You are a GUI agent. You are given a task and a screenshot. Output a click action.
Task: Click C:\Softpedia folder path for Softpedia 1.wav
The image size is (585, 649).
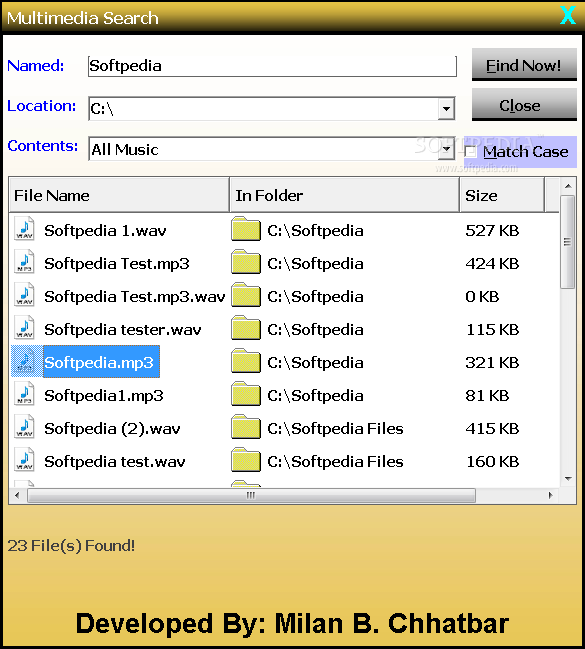(x=315, y=231)
